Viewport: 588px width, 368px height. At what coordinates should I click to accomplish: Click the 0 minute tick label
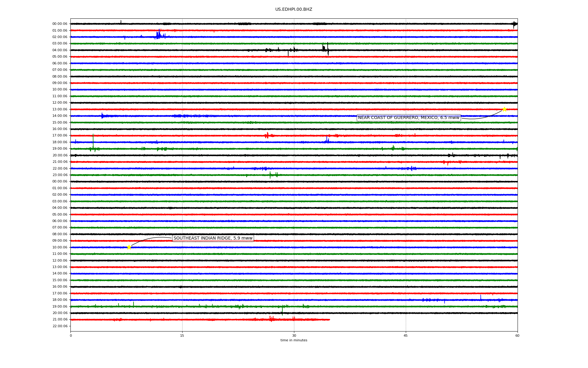[71, 335]
